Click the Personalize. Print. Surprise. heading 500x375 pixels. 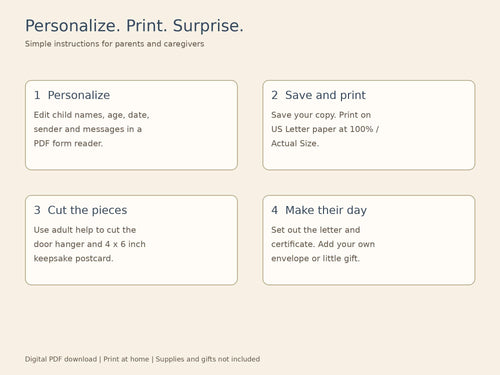click(134, 26)
